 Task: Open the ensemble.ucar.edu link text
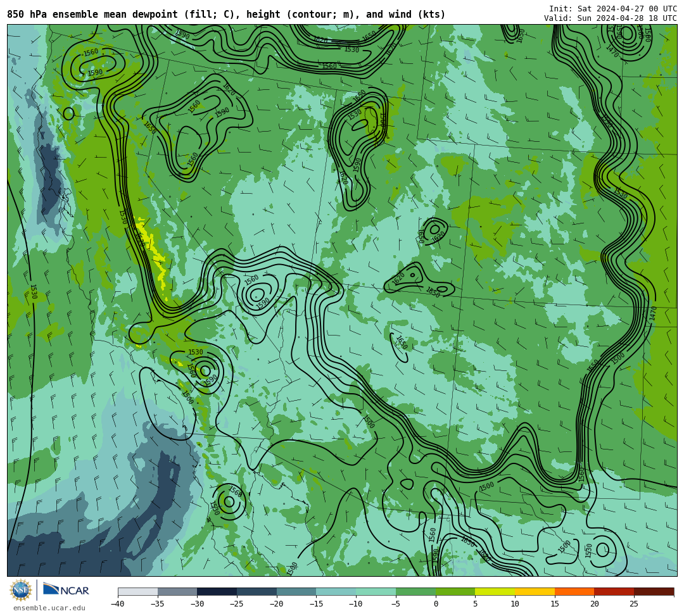coord(49,608)
